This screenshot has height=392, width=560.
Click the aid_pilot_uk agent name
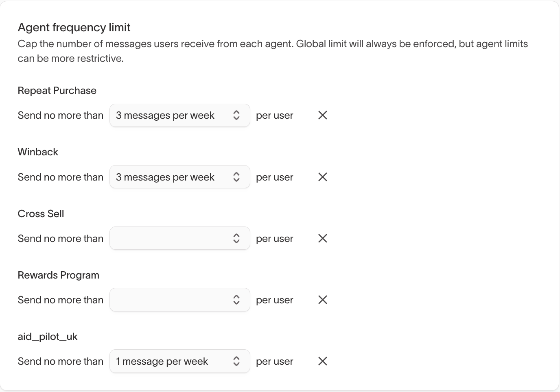pyautogui.click(x=47, y=336)
